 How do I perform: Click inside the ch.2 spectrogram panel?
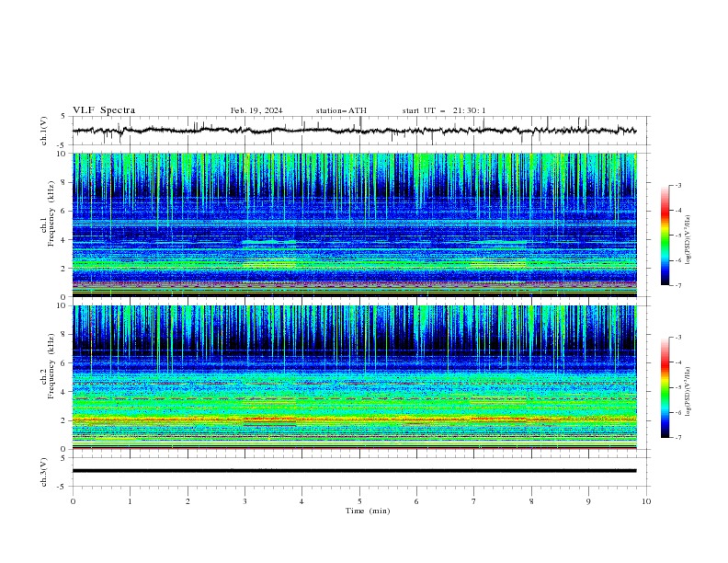click(x=355, y=377)
